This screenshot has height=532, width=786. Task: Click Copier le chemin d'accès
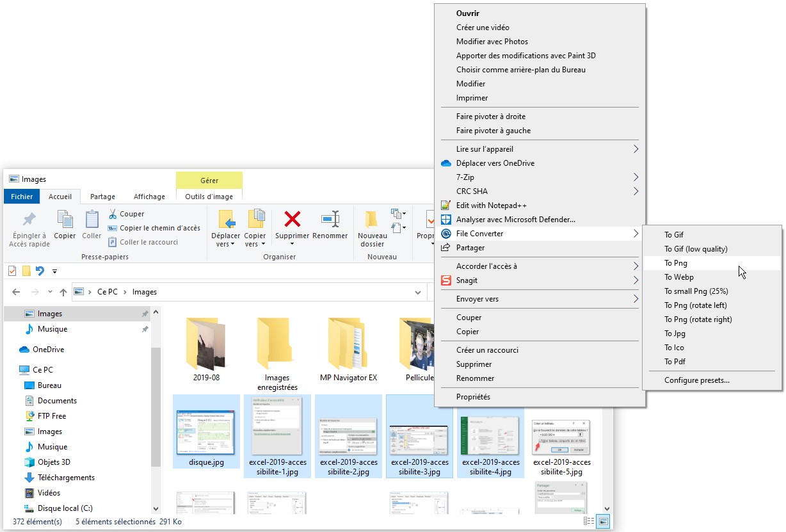160,228
